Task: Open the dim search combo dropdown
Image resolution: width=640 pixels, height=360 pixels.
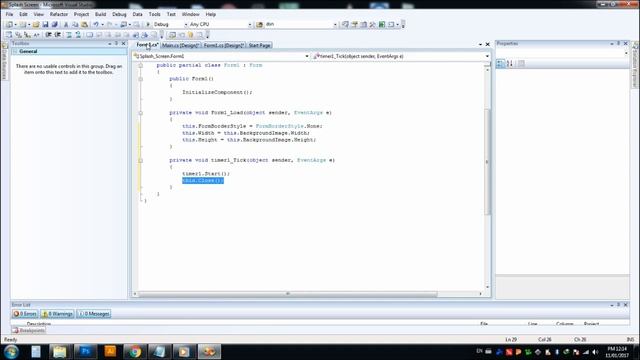Action: point(335,24)
